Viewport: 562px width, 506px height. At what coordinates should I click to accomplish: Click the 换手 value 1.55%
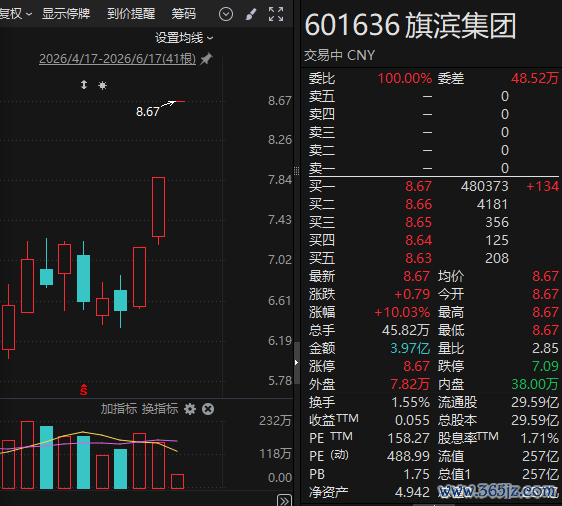(x=410, y=402)
